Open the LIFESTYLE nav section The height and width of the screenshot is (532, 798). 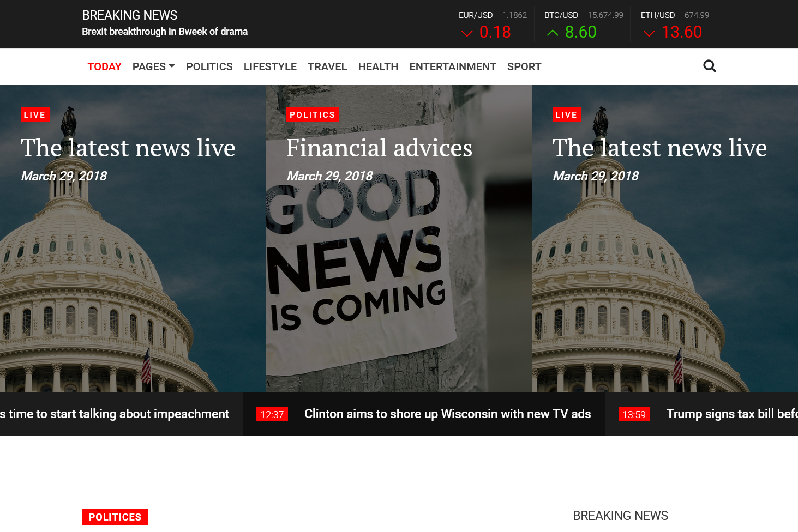tap(270, 66)
